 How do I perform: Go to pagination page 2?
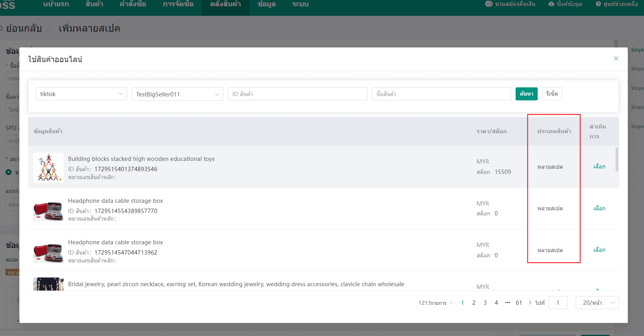coord(474,303)
